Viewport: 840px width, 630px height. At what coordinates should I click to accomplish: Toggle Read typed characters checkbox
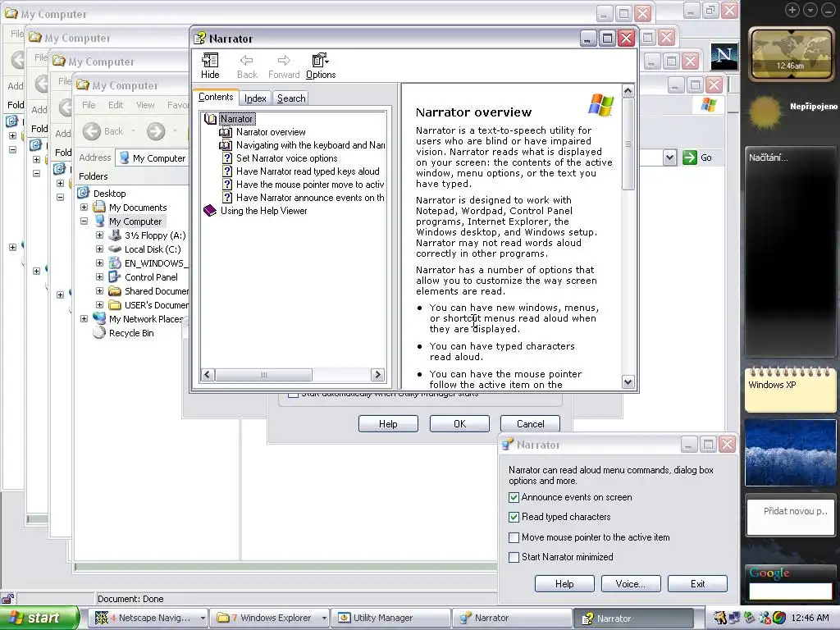click(514, 518)
